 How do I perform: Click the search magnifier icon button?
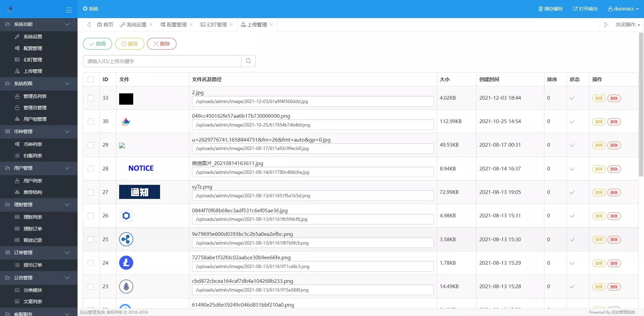pyautogui.click(x=248, y=61)
